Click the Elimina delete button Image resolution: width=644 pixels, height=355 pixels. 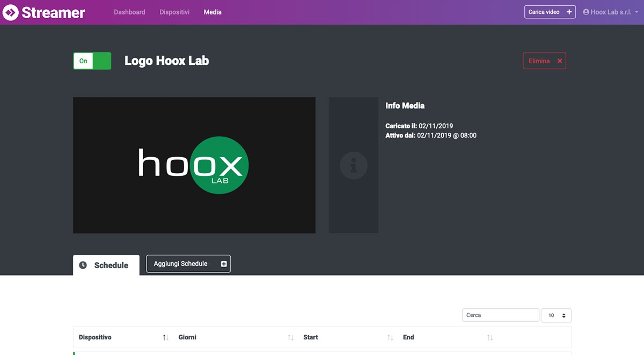[x=545, y=61]
